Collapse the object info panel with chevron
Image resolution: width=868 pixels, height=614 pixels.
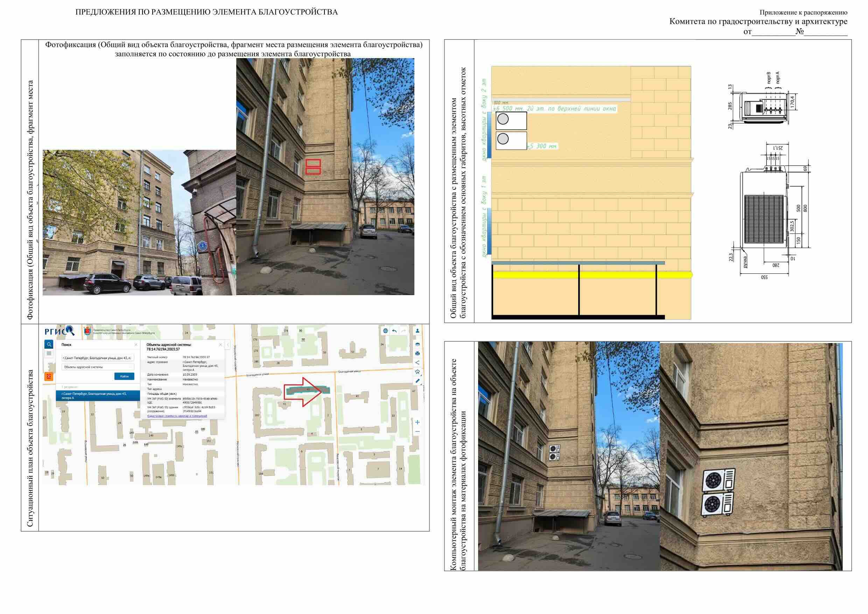click(227, 345)
